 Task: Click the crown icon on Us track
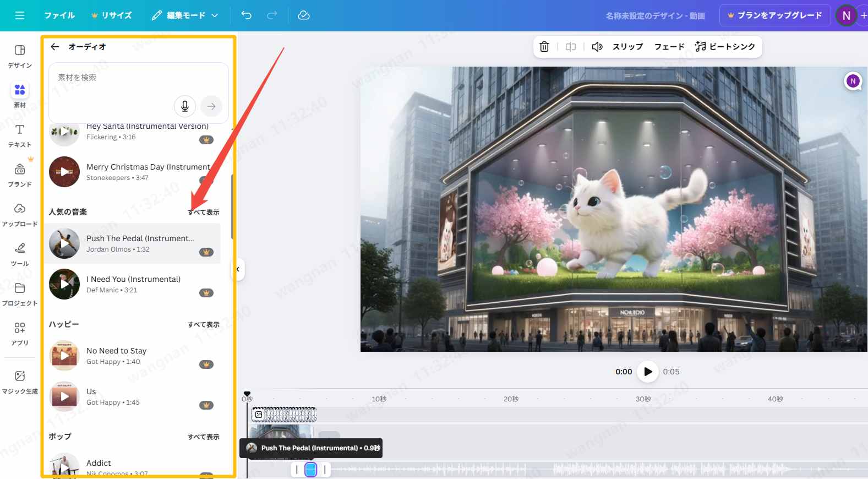pyautogui.click(x=206, y=405)
